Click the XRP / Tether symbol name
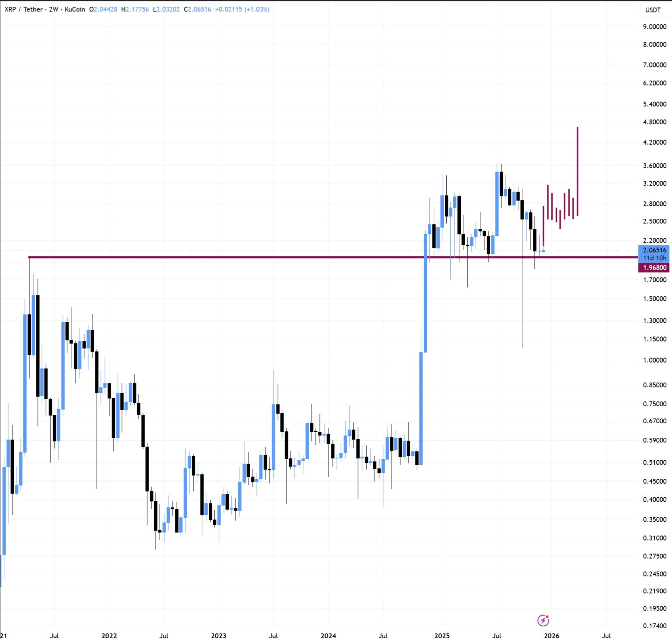672x639 pixels. coord(23,10)
